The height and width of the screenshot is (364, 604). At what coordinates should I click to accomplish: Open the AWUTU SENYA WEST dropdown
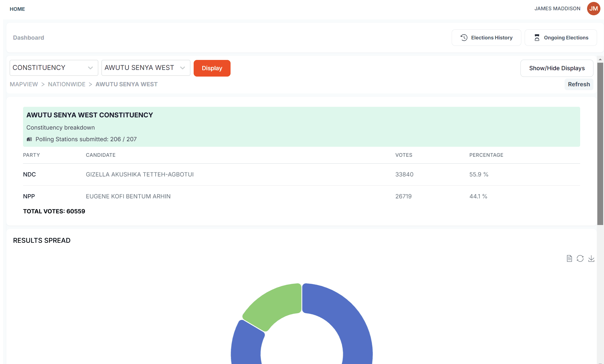point(146,68)
